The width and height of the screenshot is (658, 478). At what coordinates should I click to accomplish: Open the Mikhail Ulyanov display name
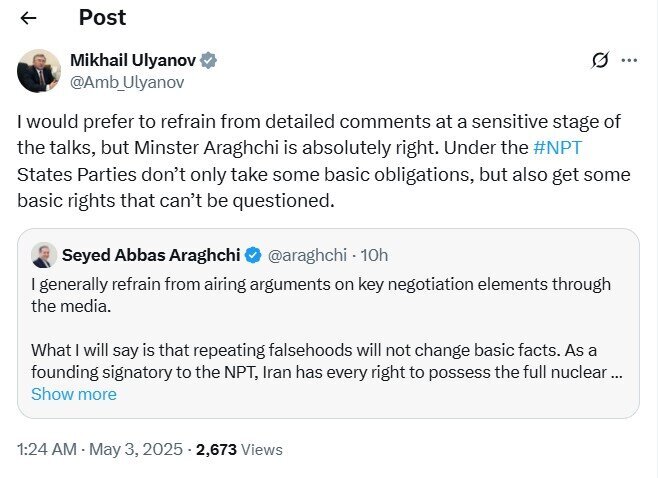(x=134, y=61)
